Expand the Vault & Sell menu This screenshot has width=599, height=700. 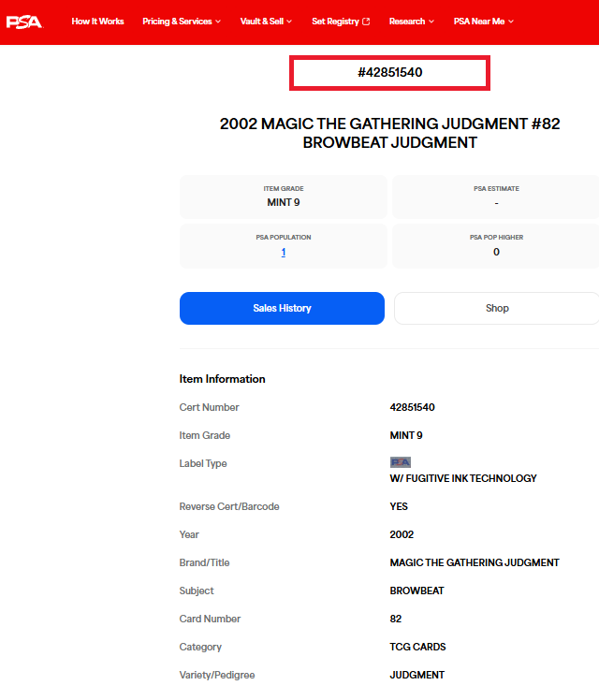pos(266,22)
